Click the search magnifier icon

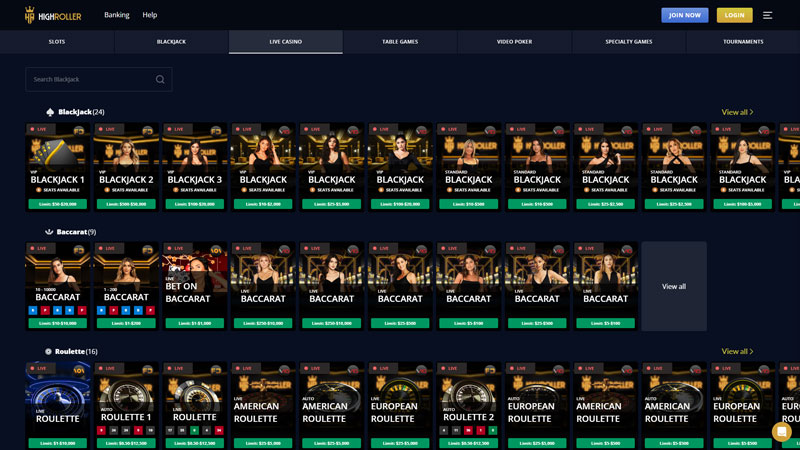(x=160, y=80)
